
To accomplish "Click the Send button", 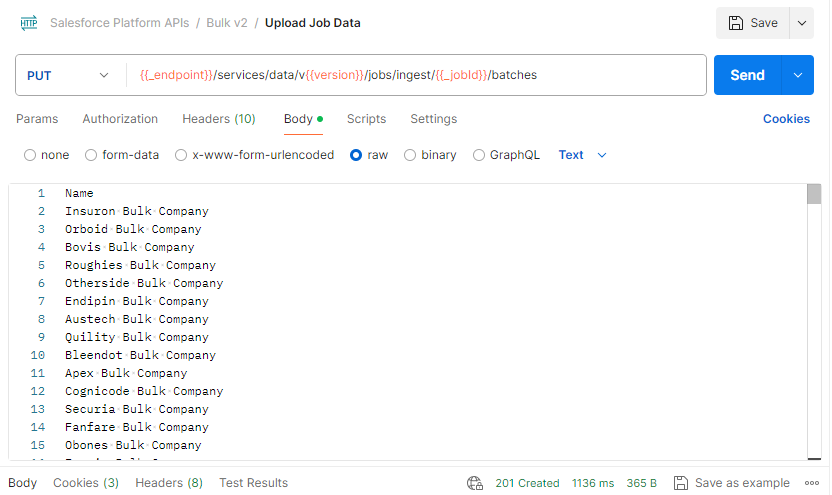I will [747, 75].
